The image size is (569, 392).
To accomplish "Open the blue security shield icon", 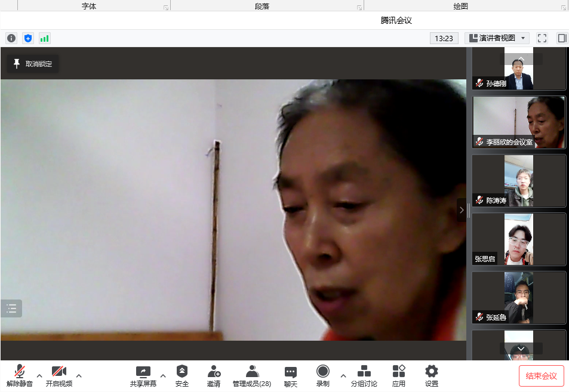I will 28,38.
